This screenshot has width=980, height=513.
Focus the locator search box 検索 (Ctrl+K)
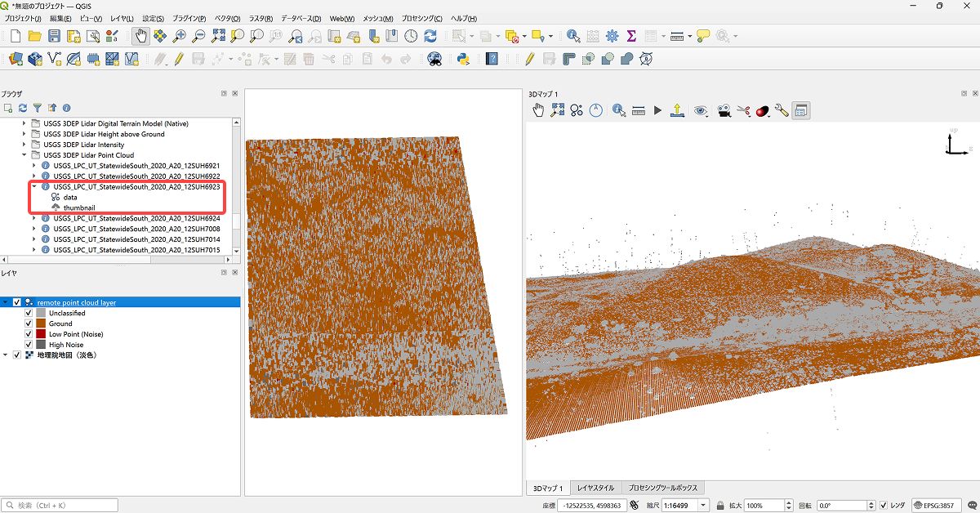tap(60, 506)
